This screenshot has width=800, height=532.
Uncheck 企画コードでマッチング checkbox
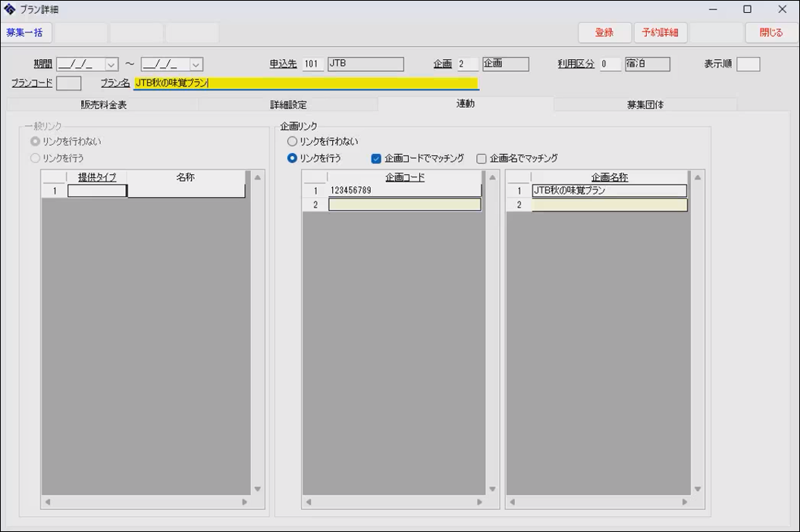[376, 159]
